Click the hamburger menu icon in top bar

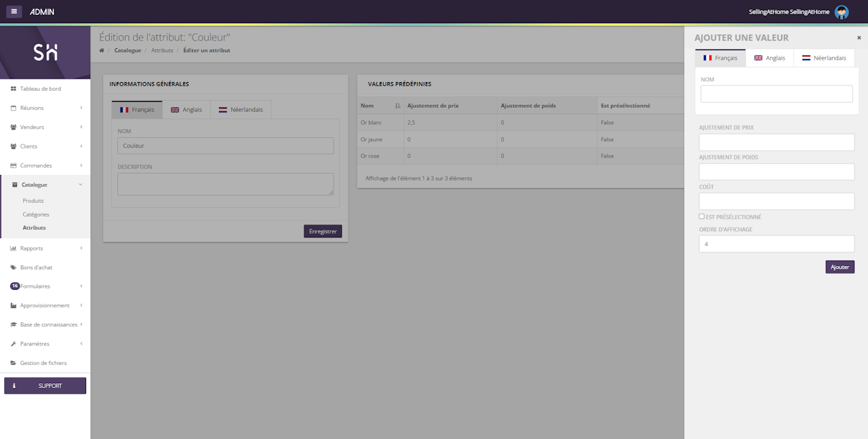[x=14, y=12]
